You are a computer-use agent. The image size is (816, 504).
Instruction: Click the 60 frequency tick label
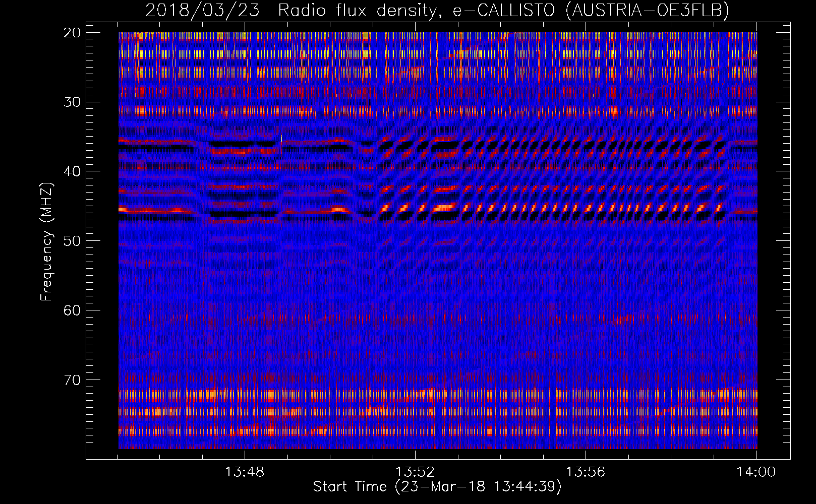pos(72,310)
